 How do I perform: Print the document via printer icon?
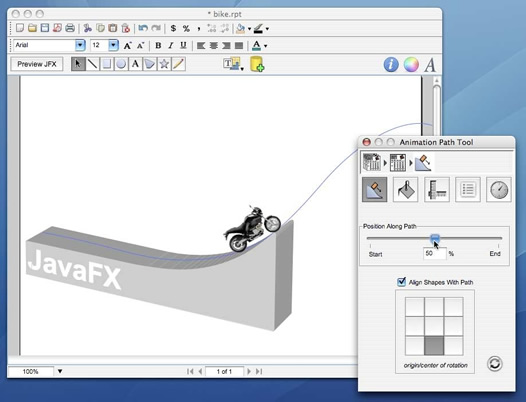click(70, 28)
